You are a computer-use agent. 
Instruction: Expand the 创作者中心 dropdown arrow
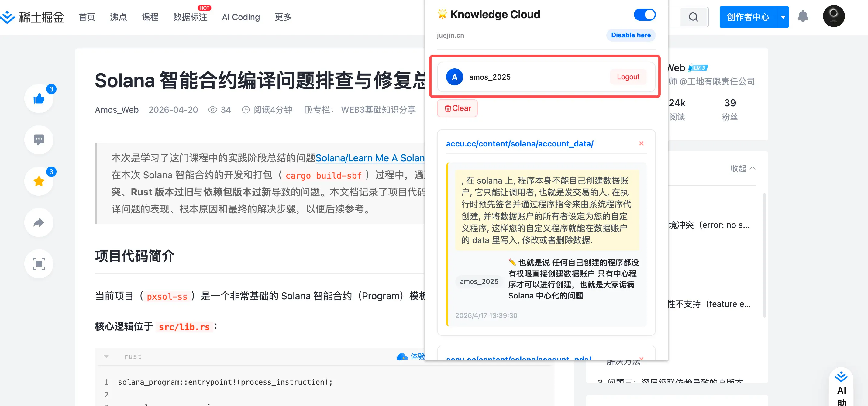[x=783, y=17]
